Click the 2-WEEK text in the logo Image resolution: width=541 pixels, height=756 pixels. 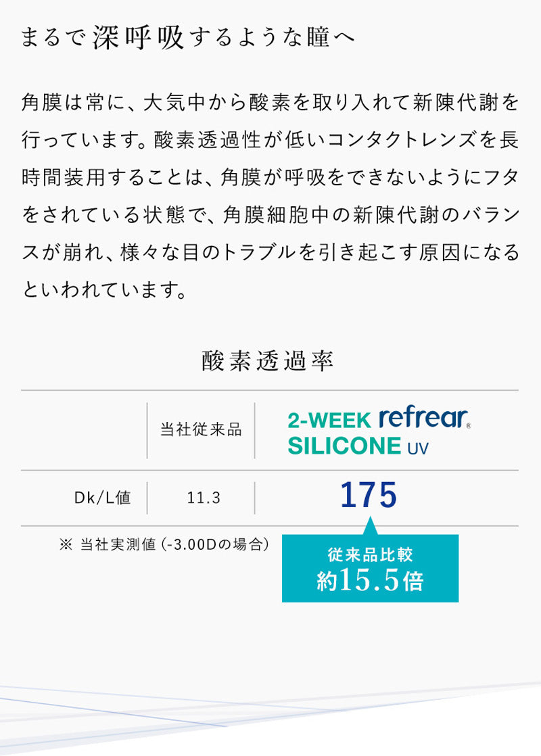[x=329, y=421]
